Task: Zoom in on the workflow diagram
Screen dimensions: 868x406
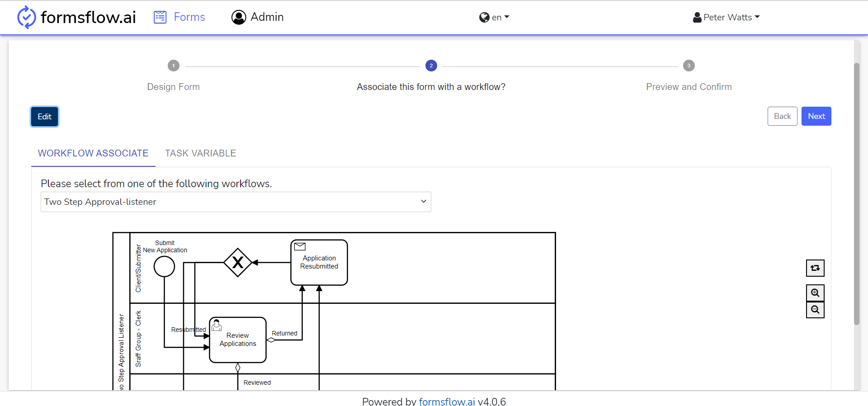Action: (815, 293)
